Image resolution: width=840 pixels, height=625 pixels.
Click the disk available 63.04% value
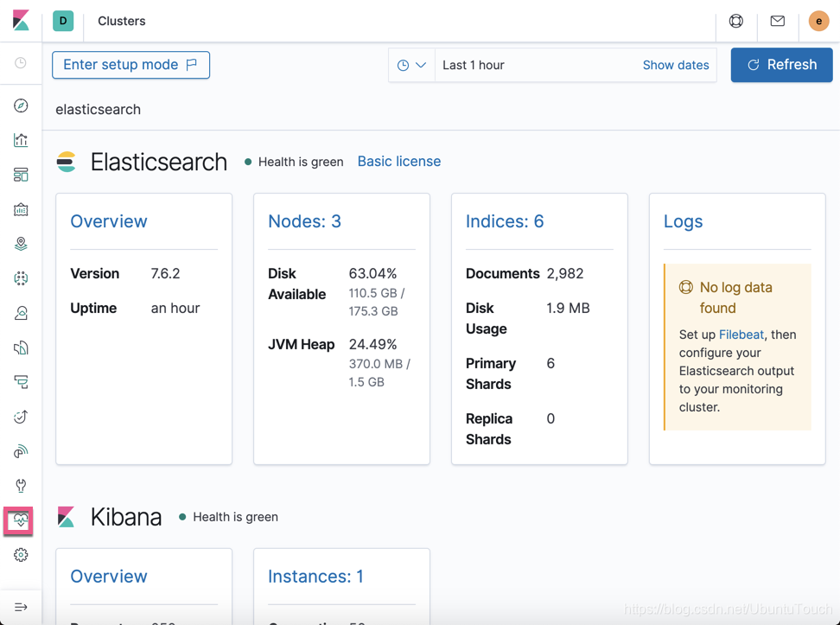click(x=372, y=273)
